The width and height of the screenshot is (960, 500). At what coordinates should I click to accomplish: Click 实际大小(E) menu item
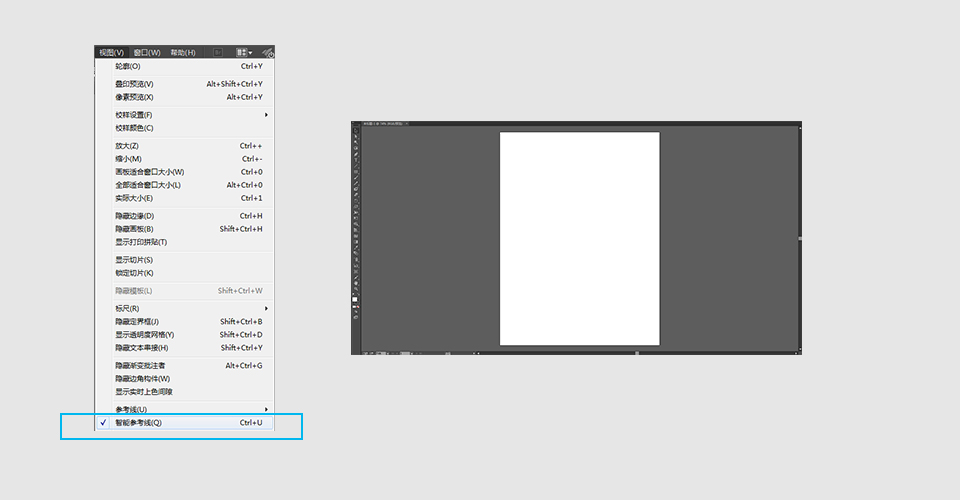point(134,198)
